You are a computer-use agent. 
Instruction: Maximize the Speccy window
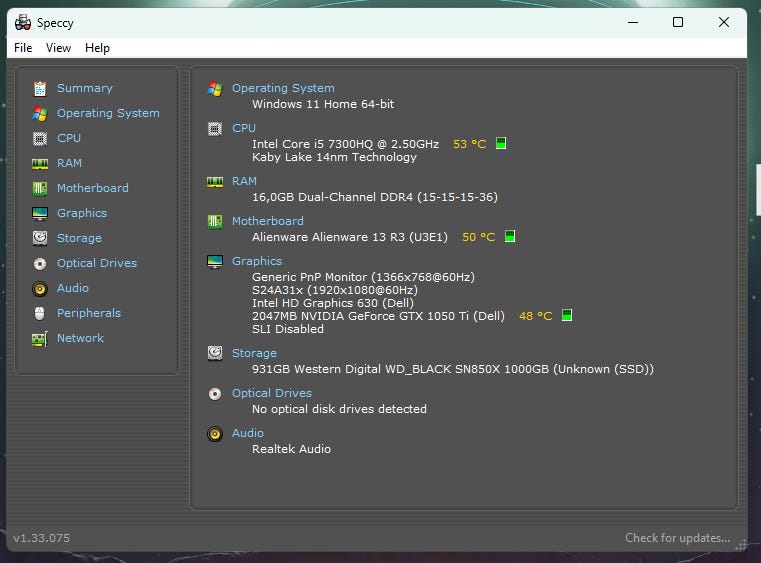pos(678,22)
